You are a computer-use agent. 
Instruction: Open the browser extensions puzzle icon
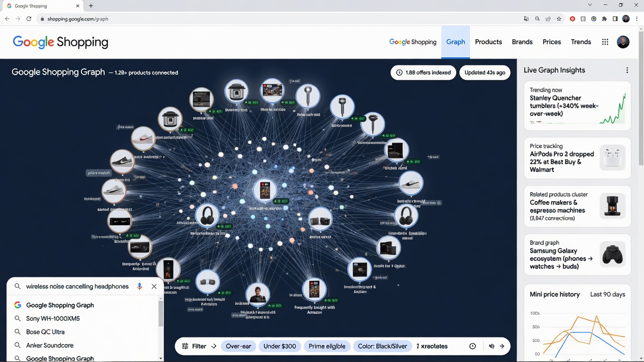(604, 19)
